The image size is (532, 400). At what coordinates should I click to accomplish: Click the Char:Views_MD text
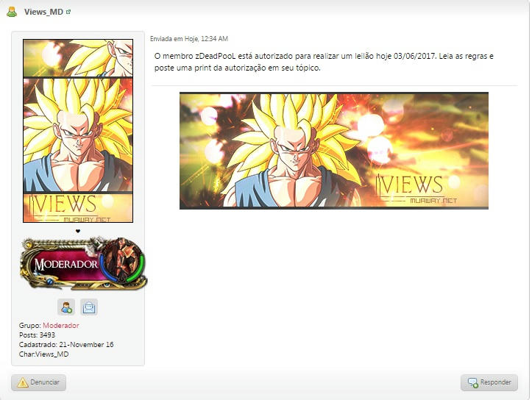click(43, 354)
